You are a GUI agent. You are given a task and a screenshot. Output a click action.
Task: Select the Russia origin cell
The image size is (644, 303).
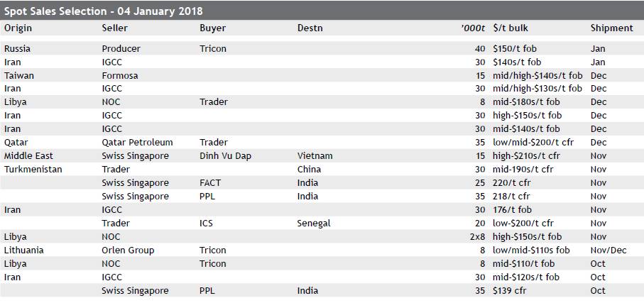tap(17, 49)
